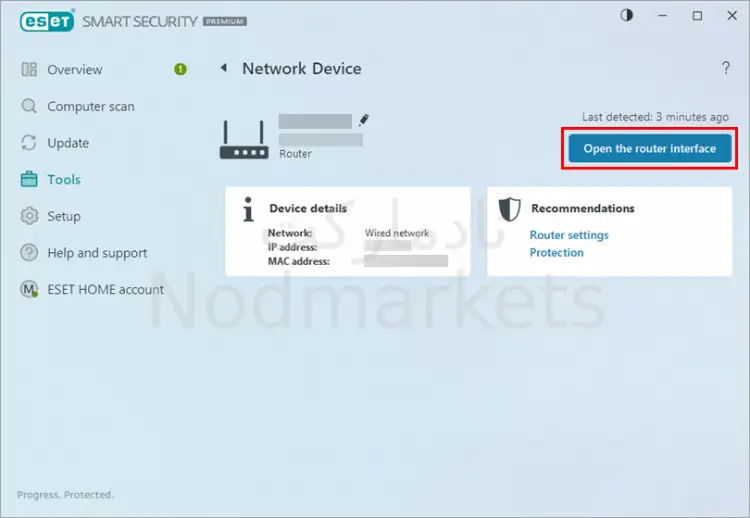The height and width of the screenshot is (518, 750).
Task: Open the Router settings link
Action: [x=569, y=235]
